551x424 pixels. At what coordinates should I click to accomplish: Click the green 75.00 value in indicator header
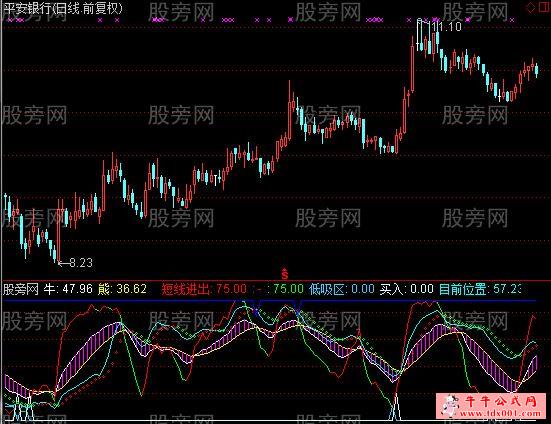[288, 289]
